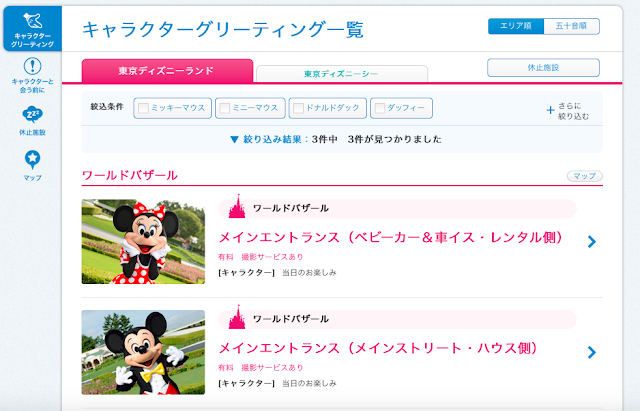Viewport: 640px width, 411px height.
Task: Check the ミニーマウス filter checkbox
Action: 224,108
